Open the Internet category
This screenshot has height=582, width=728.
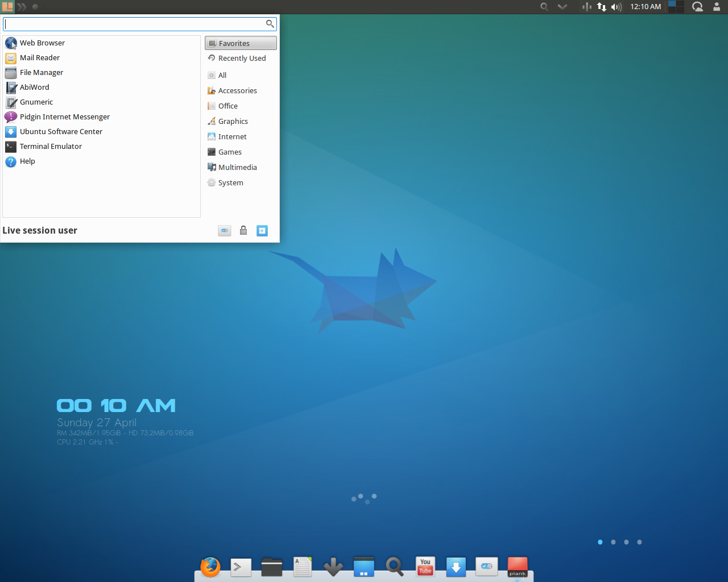[x=241, y=136]
